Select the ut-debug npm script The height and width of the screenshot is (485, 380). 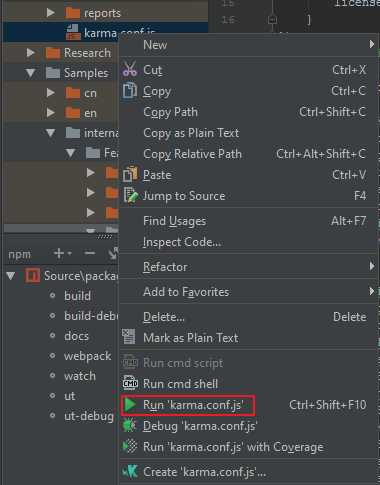pyautogui.click(x=89, y=416)
